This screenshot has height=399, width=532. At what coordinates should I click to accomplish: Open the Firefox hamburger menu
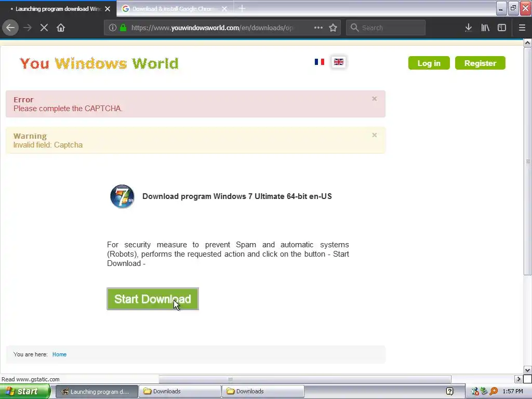coord(522,28)
